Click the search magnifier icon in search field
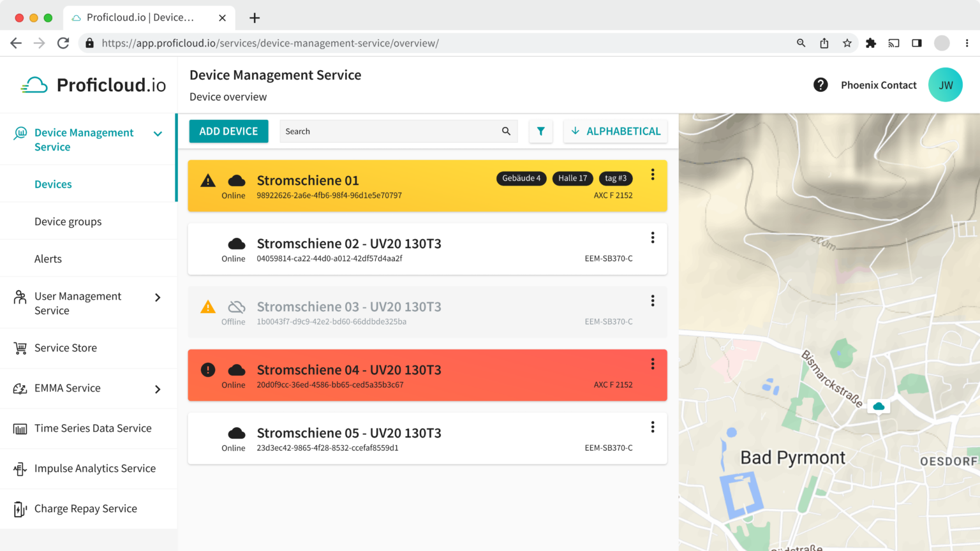 coord(506,131)
